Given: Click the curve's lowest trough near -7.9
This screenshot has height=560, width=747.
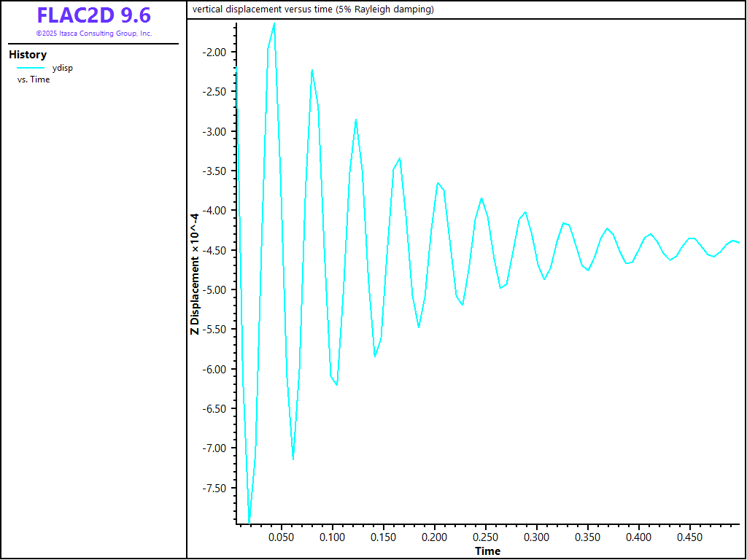Looking at the screenshot, I should [249, 522].
